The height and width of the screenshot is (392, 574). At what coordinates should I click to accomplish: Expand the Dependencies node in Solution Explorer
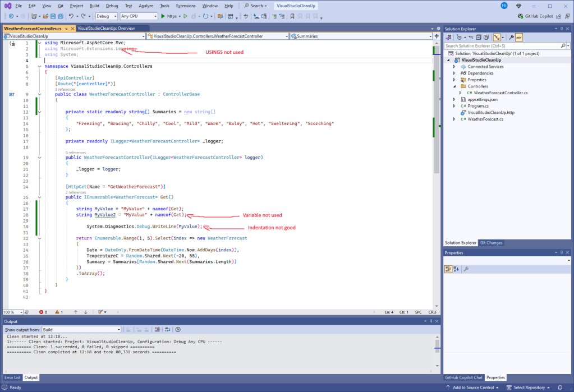coord(454,73)
